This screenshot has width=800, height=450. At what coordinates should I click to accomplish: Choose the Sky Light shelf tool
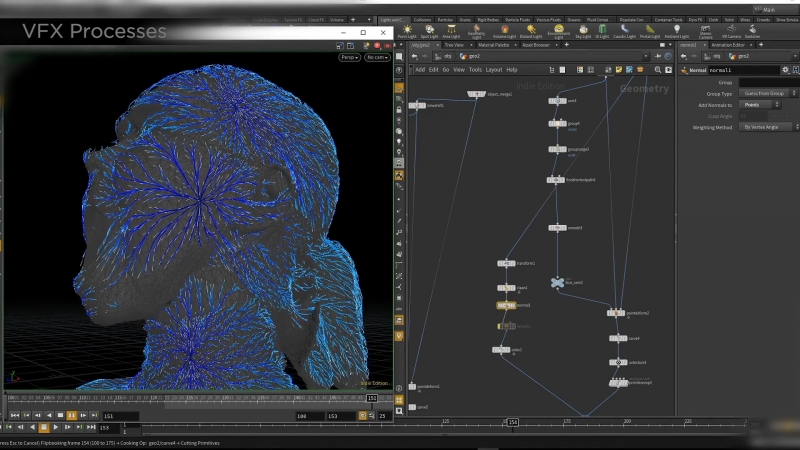582,31
